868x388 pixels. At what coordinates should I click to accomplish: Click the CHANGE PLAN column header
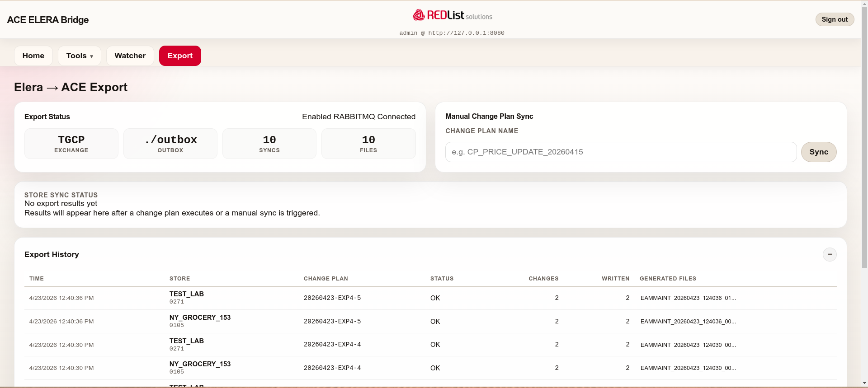pyautogui.click(x=326, y=279)
